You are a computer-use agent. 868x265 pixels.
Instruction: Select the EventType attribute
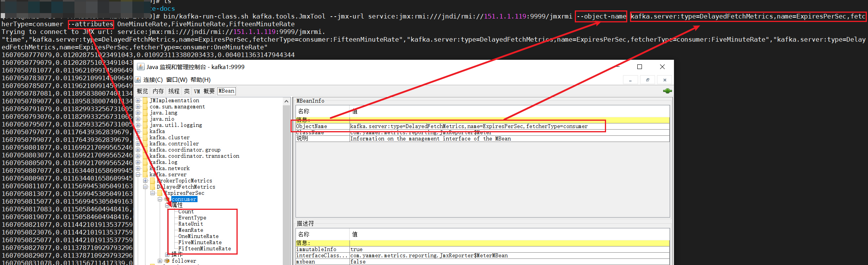pyautogui.click(x=192, y=218)
